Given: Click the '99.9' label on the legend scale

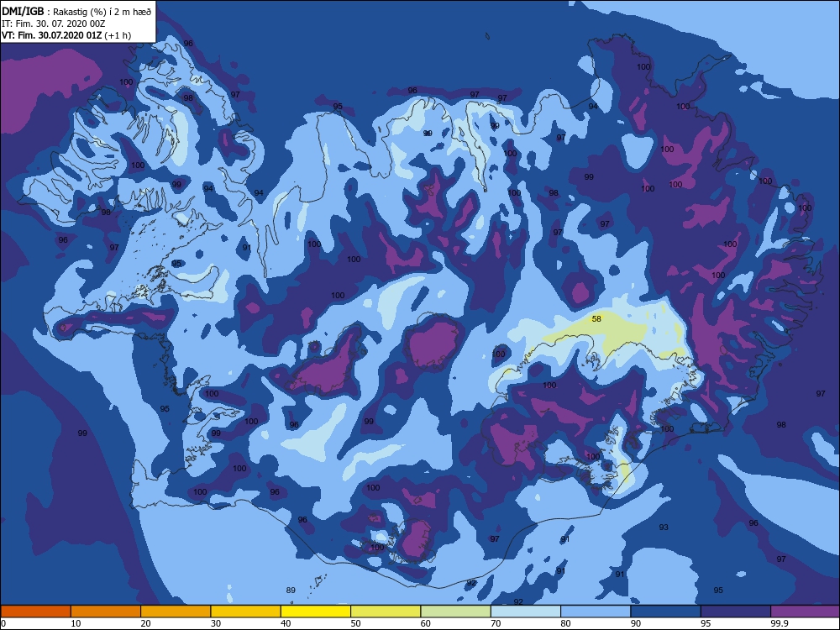Looking at the screenshot, I should point(779,623).
